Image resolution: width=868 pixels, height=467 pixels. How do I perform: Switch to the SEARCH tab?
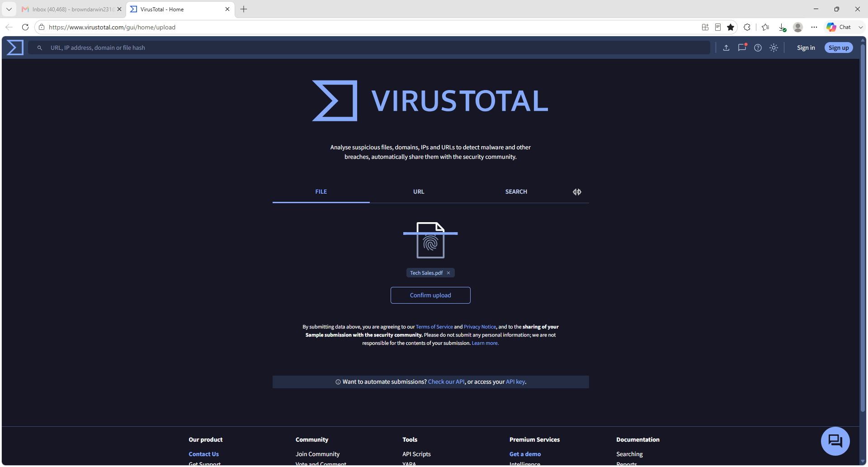coord(516,192)
